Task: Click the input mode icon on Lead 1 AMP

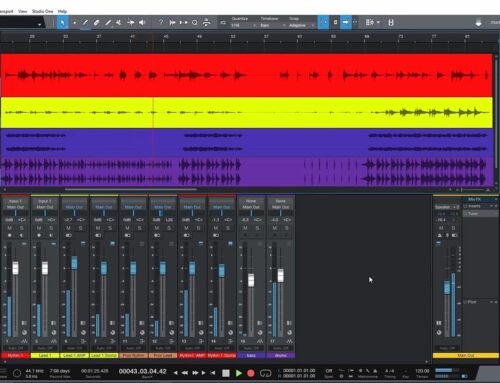Action: [x=69, y=235]
